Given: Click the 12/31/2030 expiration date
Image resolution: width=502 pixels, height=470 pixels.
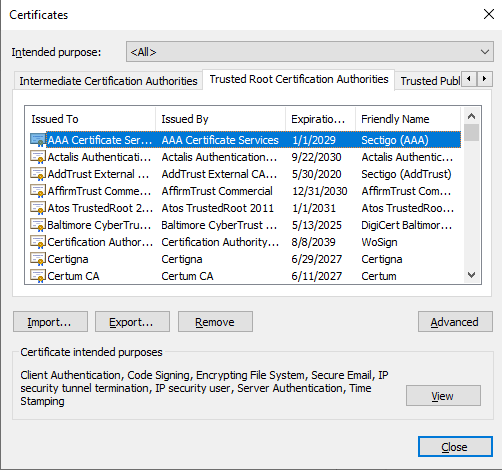Looking at the screenshot, I should point(320,191).
